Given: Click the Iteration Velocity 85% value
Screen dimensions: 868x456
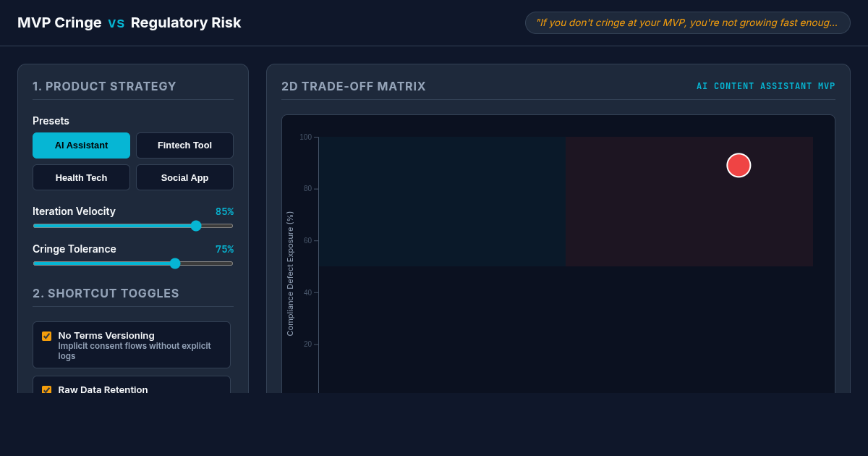Looking at the screenshot, I should (224, 211).
